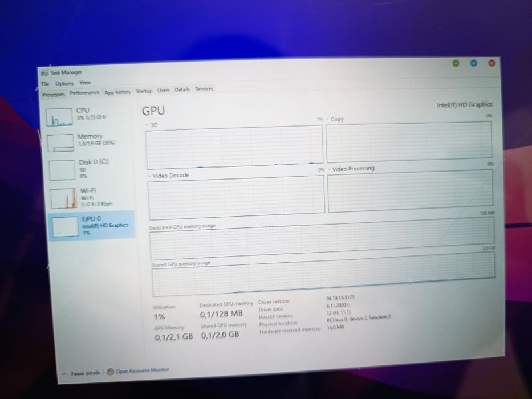Click the 0,1/2,1 GB GPU Memory value

pos(174,337)
